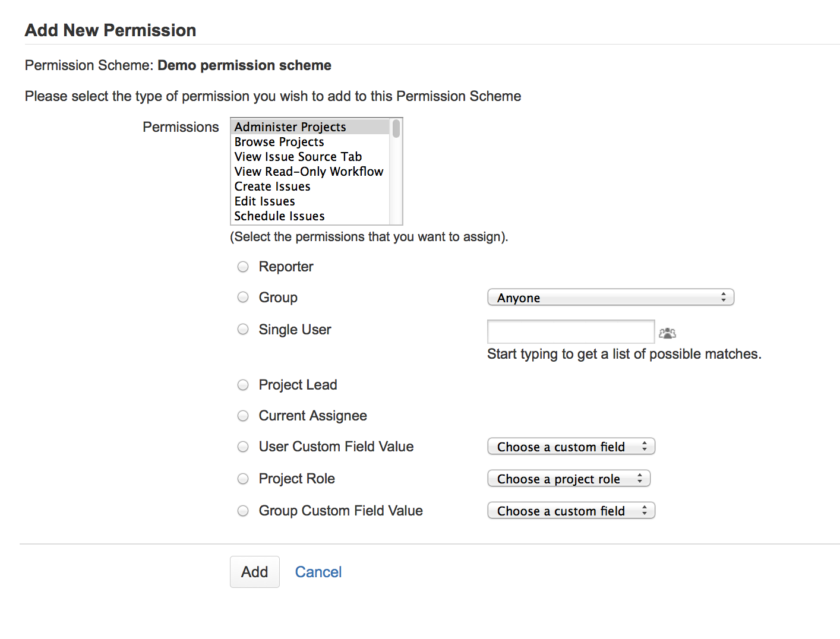Screen dimensions: 840x639
Task: Select Administer Projects in permissions list
Action: [310, 127]
